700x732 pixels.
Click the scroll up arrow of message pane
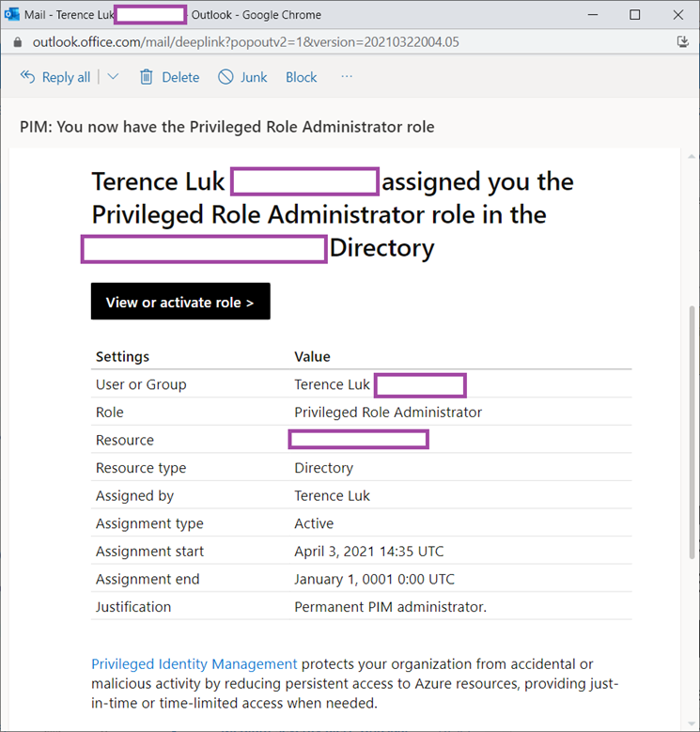pos(692,156)
